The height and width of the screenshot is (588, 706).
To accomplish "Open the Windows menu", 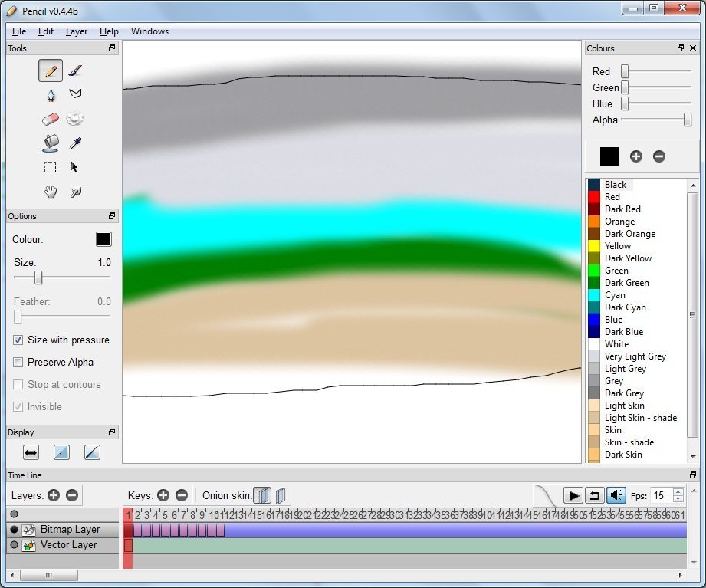I will click(149, 31).
